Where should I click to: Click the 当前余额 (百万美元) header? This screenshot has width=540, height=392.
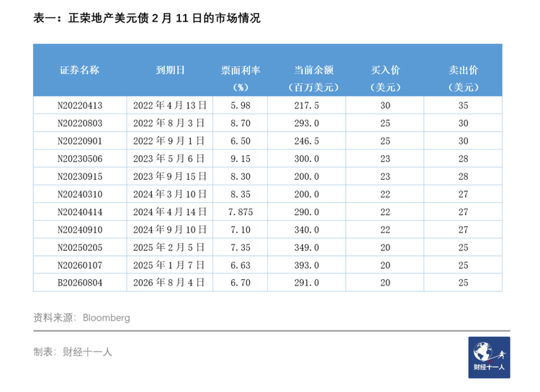pos(313,78)
